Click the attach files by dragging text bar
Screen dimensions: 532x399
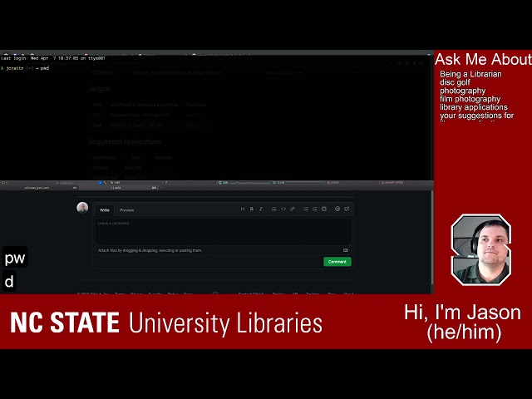click(223, 250)
